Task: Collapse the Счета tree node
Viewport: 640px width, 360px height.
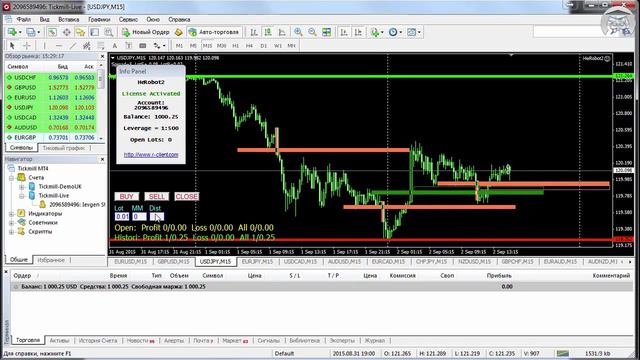Action: pyautogui.click(x=11, y=178)
